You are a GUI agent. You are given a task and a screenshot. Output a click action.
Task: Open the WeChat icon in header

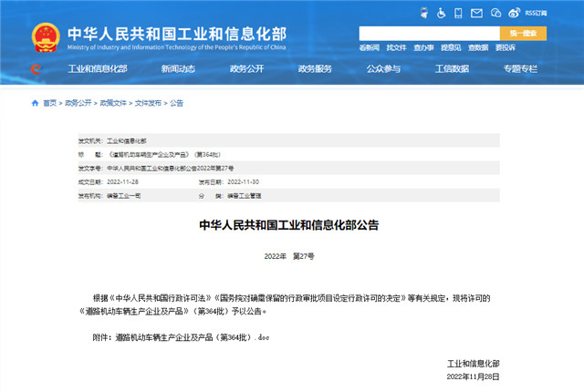495,13
